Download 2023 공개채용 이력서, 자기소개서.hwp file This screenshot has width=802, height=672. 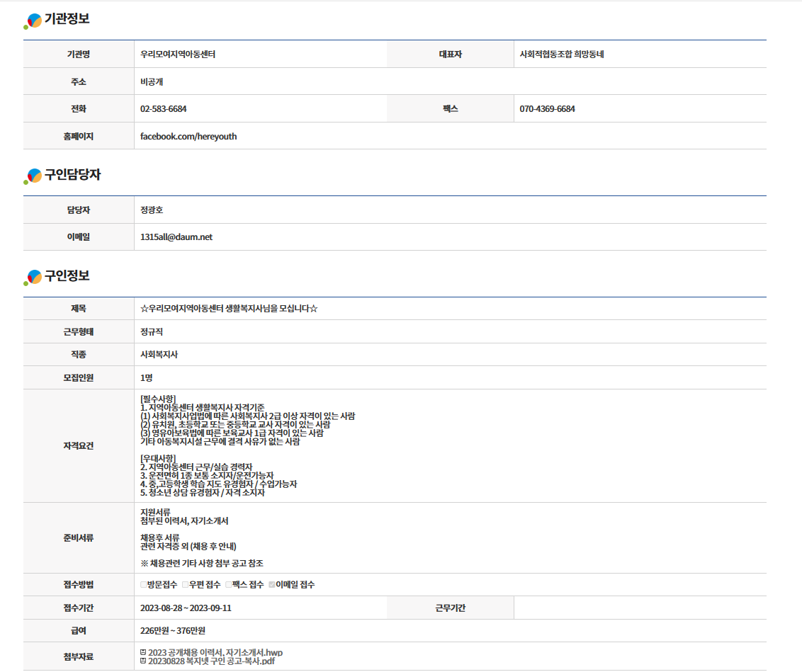[215, 652]
